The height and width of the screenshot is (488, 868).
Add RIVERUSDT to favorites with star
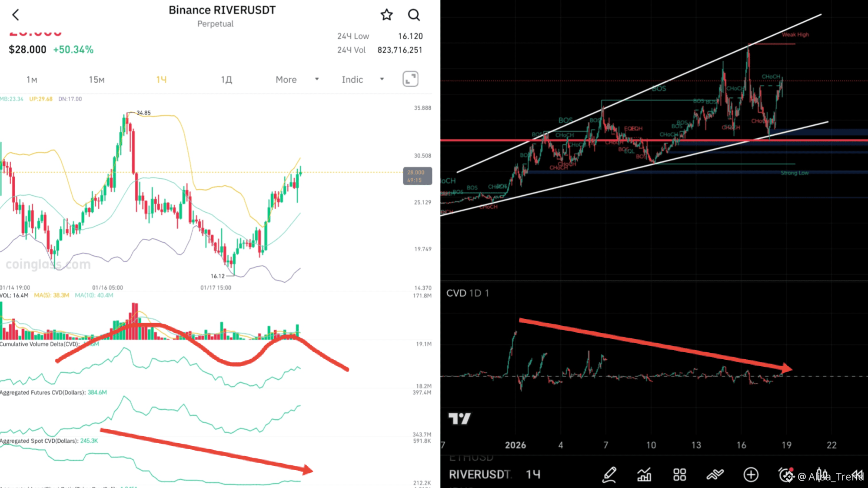pos(386,15)
